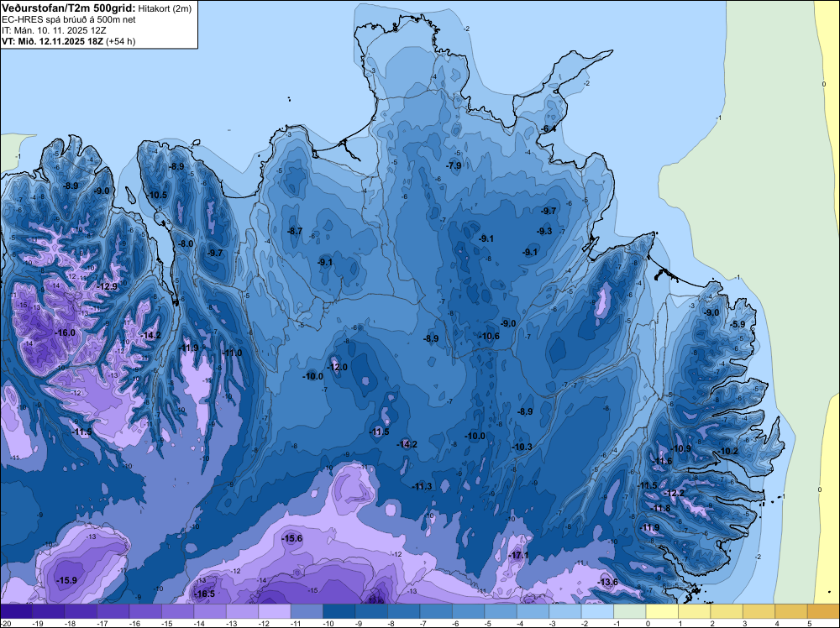
Task: Click the -8.7 temperature value
Action: (295, 231)
